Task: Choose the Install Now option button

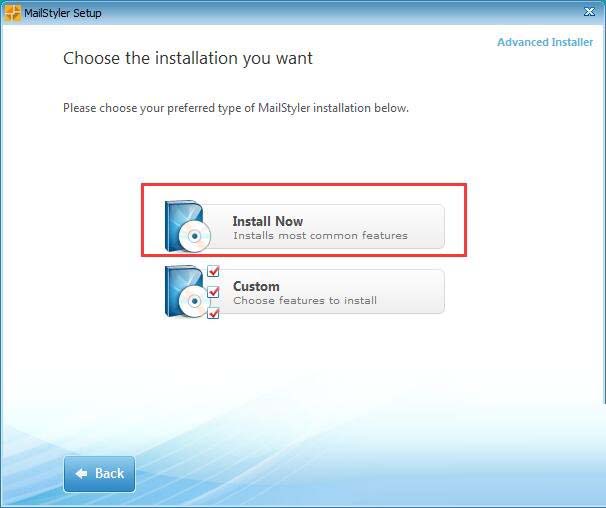Action: point(330,227)
